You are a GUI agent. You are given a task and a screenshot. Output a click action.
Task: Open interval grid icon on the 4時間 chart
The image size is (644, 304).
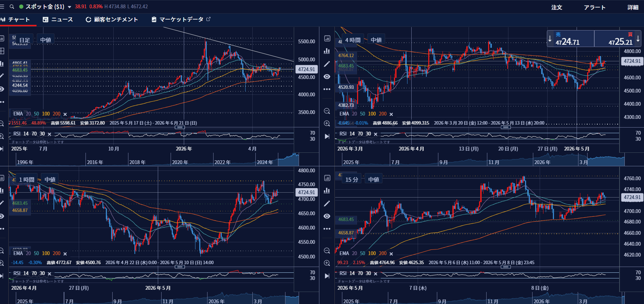point(327,39)
